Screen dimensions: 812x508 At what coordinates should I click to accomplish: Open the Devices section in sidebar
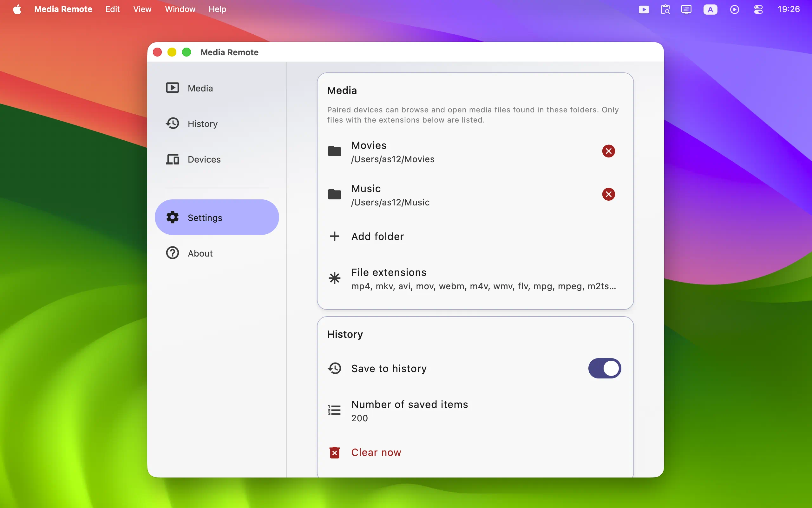click(x=217, y=159)
